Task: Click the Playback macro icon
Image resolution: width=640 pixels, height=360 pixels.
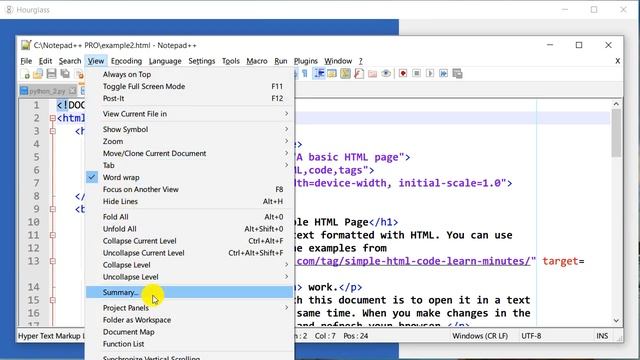Action: point(430,73)
